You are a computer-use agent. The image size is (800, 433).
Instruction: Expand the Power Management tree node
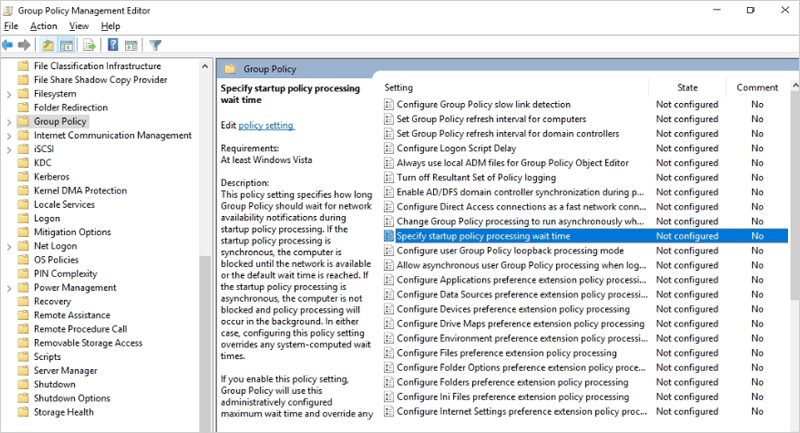point(9,288)
